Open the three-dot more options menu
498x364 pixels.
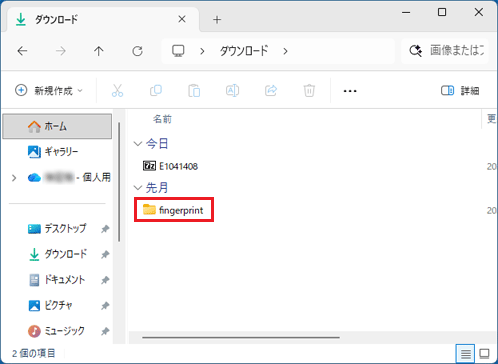click(350, 91)
